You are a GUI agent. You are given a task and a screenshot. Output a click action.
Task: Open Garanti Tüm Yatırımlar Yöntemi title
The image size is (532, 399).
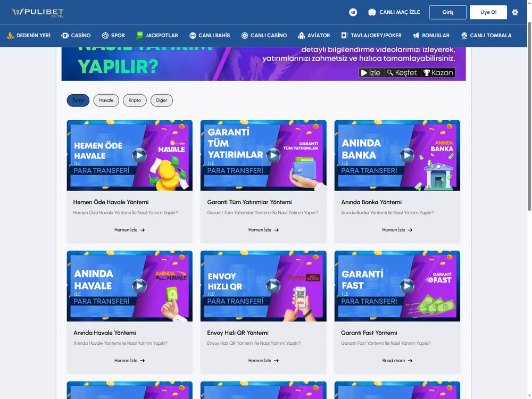[x=250, y=202]
